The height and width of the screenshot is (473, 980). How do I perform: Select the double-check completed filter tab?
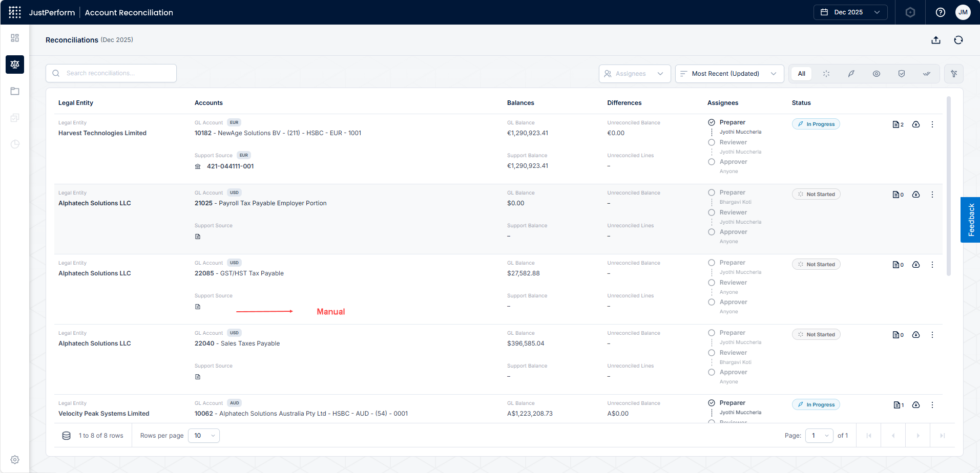927,74
